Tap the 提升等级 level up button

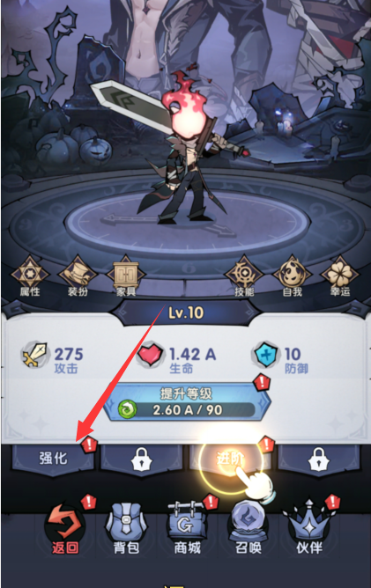click(x=187, y=402)
